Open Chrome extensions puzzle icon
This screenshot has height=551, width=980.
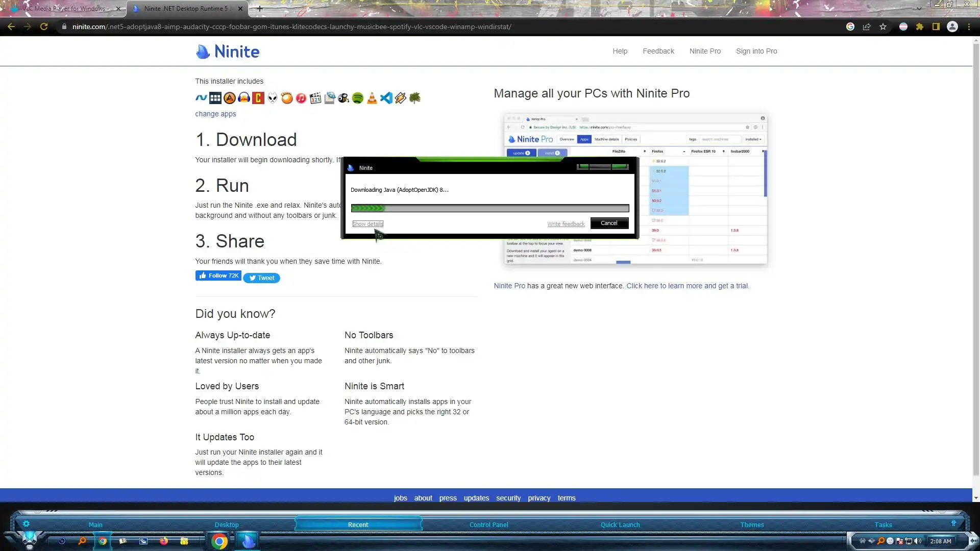coord(920,27)
